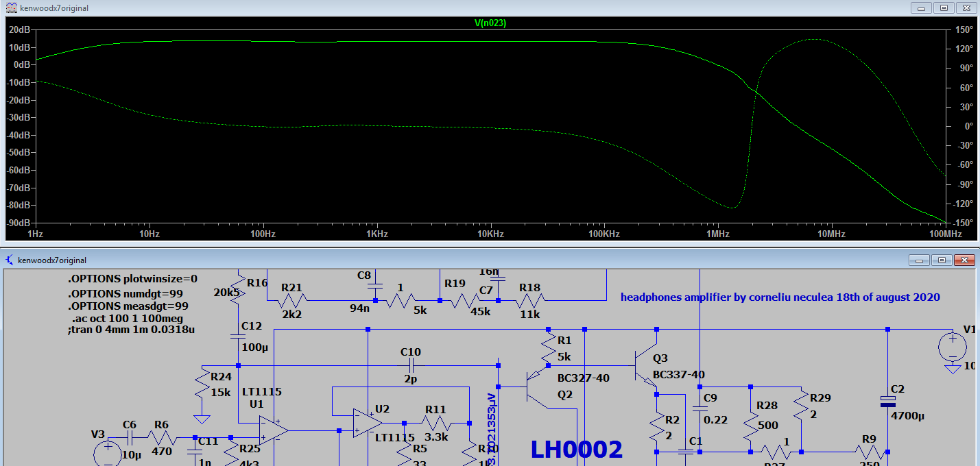Select the R21 2k2 resistor symbol
The width and height of the screenshot is (980, 466).
click(x=293, y=300)
